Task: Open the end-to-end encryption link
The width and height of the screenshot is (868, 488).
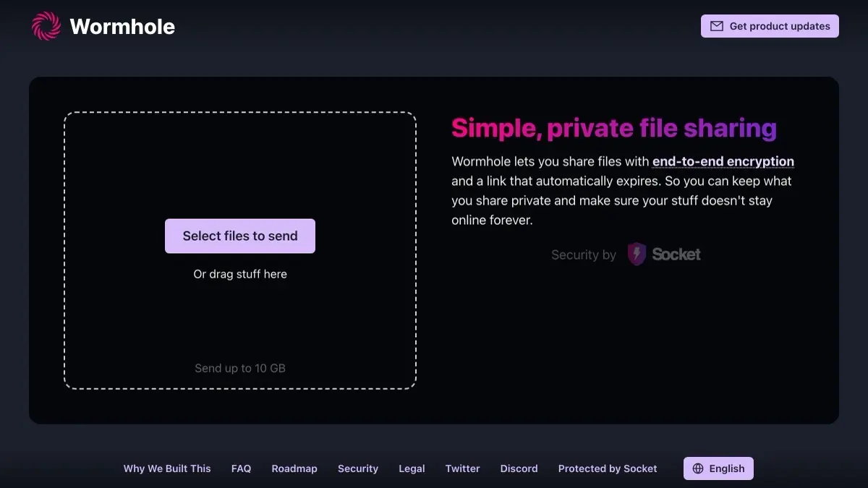Action: [723, 161]
